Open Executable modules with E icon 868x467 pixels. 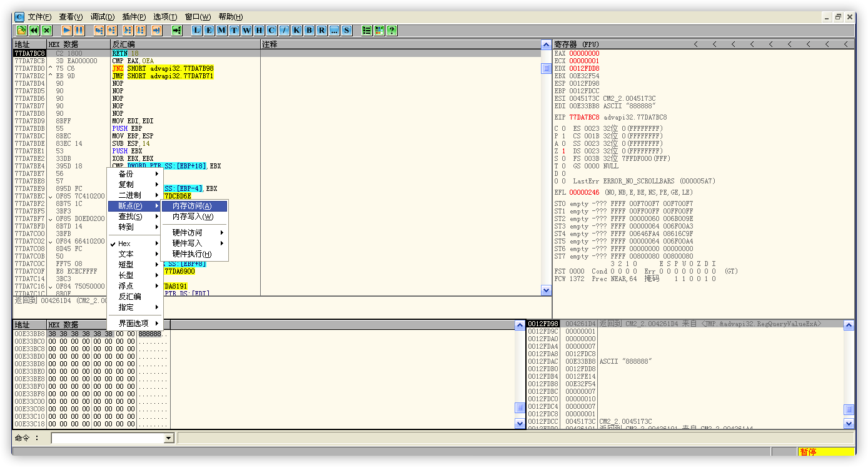pyautogui.click(x=209, y=30)
